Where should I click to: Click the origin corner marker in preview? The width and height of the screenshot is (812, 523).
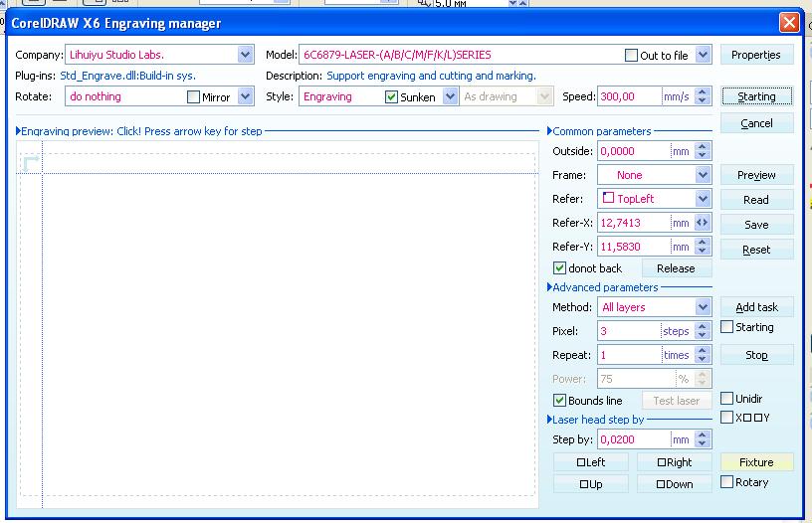31,163
